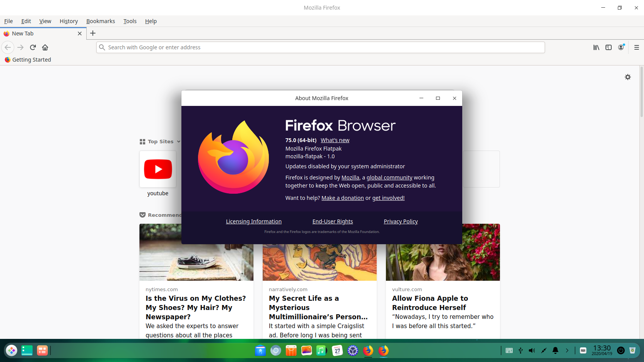
Task: Open Licensing Information link
Action: pos(254,221)
